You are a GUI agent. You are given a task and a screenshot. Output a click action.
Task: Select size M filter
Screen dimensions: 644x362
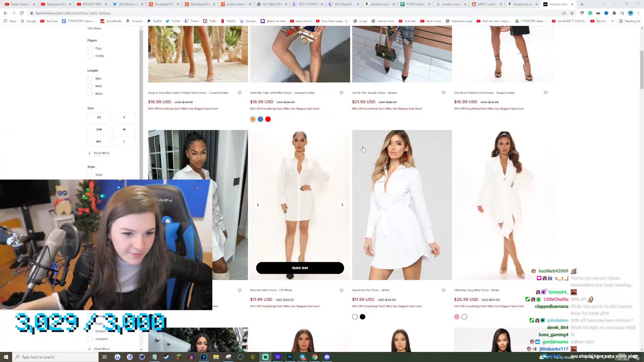click(124, 129)
